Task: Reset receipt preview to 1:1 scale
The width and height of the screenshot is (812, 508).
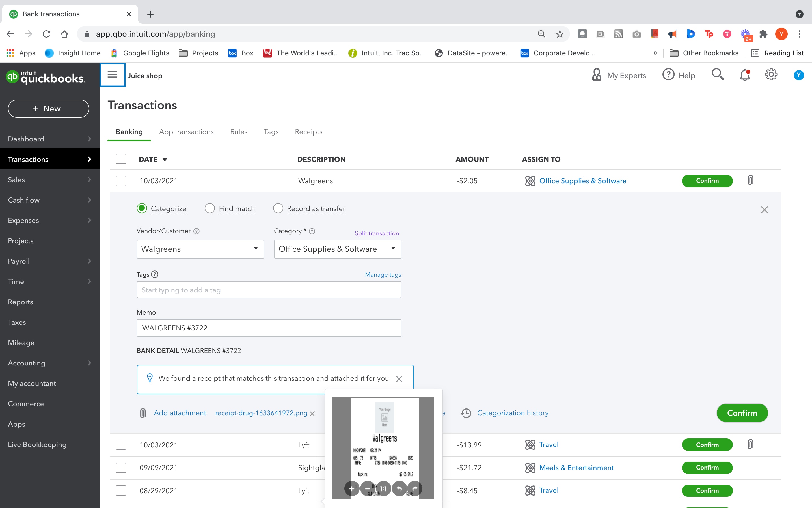Action: [x=383, y=488]
